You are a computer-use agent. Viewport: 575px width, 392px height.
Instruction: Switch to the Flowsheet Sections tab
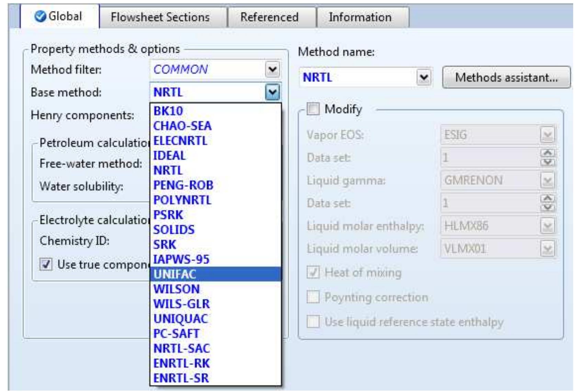160,17
